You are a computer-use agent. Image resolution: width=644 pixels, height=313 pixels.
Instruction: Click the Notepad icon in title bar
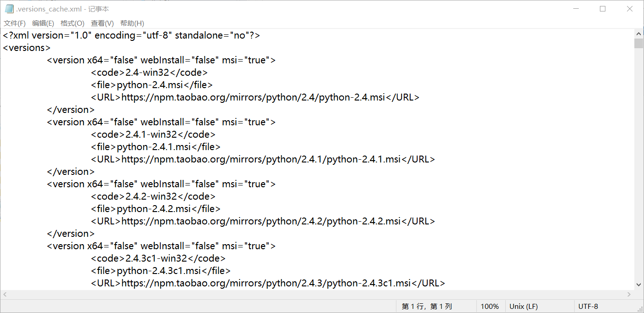click(9, 9)
